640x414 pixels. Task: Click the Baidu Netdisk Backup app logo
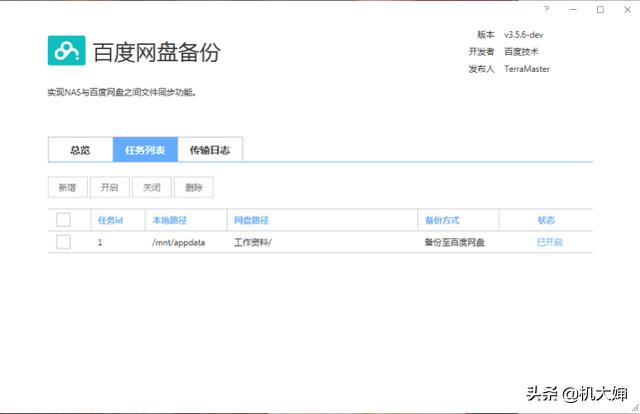[67, 51]
